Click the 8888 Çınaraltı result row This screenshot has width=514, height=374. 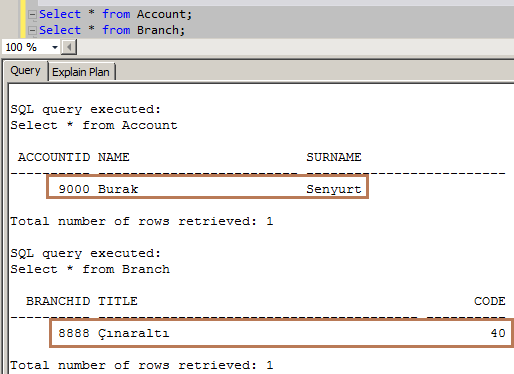click(282, 333)
